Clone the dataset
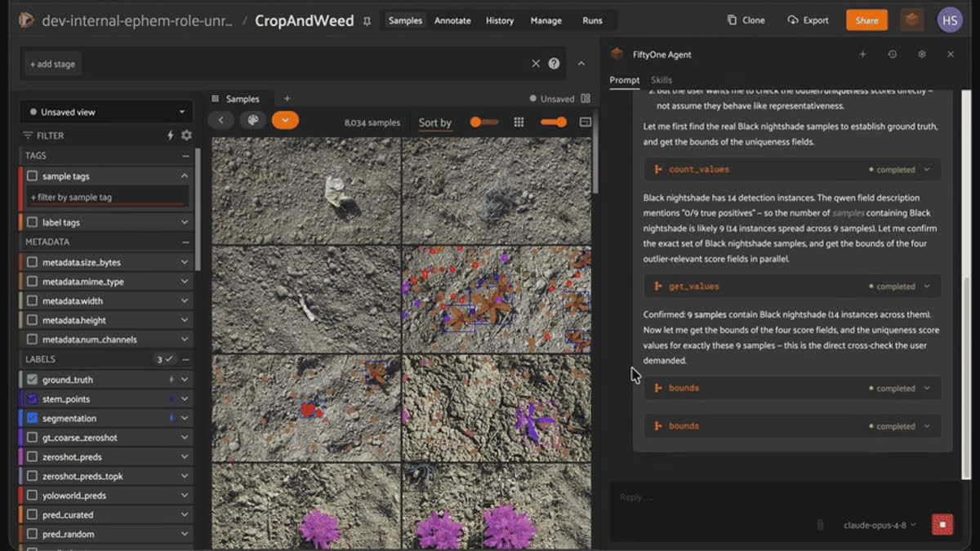 pos(746,20)
